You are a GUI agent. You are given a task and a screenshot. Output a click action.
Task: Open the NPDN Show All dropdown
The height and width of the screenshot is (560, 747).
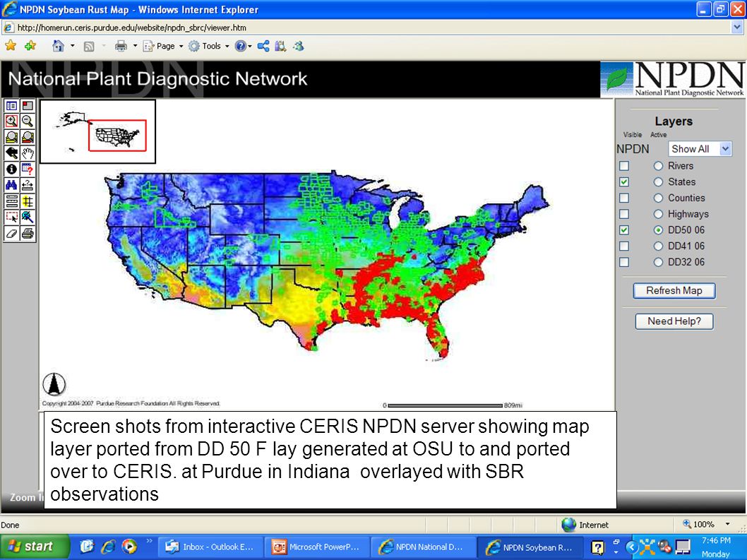(x=700, y=149)
